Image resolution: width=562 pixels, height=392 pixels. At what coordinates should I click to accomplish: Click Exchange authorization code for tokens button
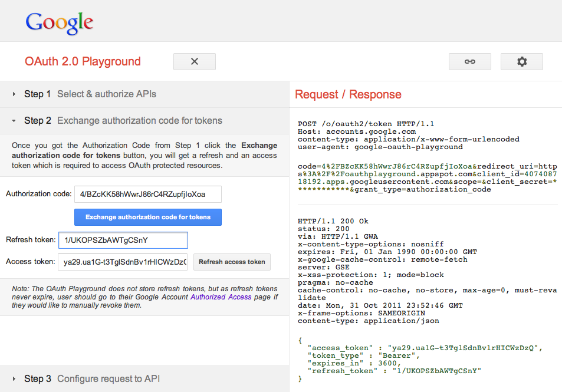148,217
